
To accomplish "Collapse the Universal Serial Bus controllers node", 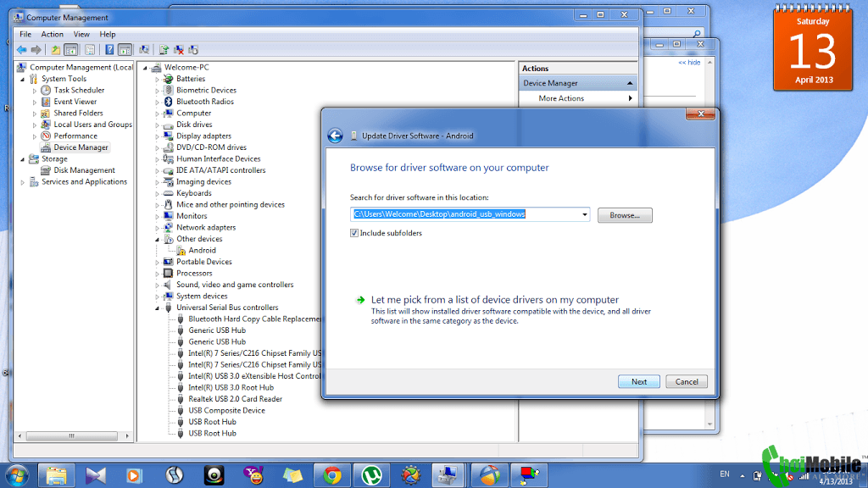I will 158,308.
